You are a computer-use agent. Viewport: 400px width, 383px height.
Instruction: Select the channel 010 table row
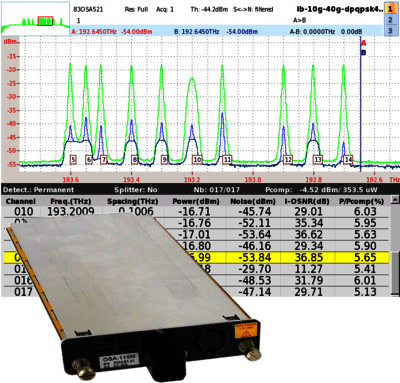point(196,212)
